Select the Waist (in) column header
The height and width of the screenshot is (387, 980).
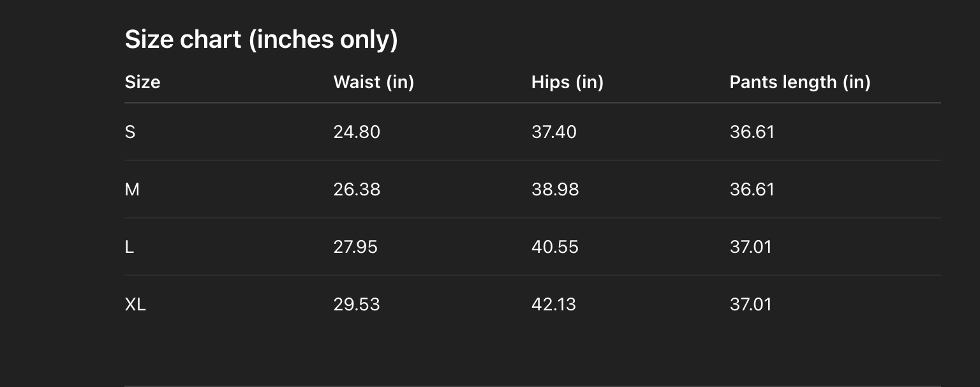coord(373,82)
